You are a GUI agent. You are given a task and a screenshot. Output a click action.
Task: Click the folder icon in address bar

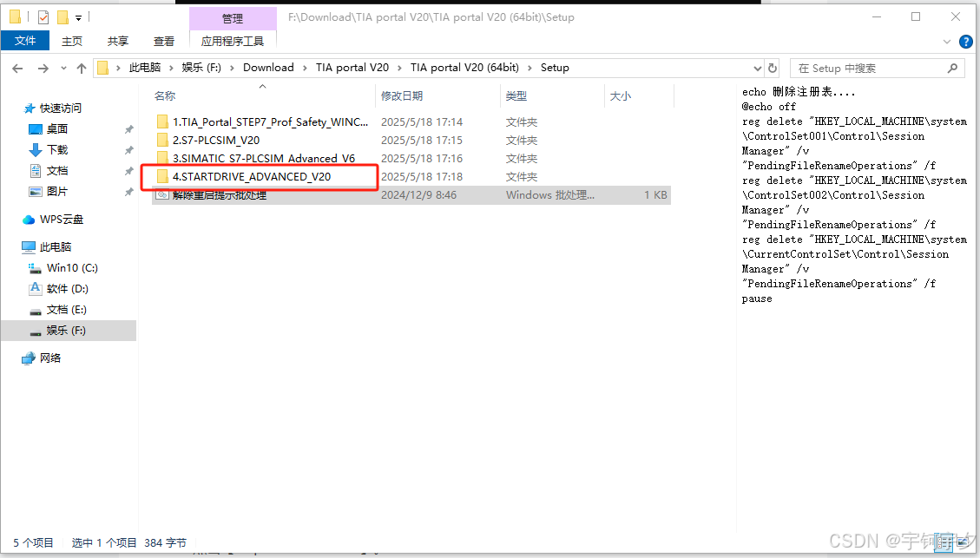click(x=103, y=68)
